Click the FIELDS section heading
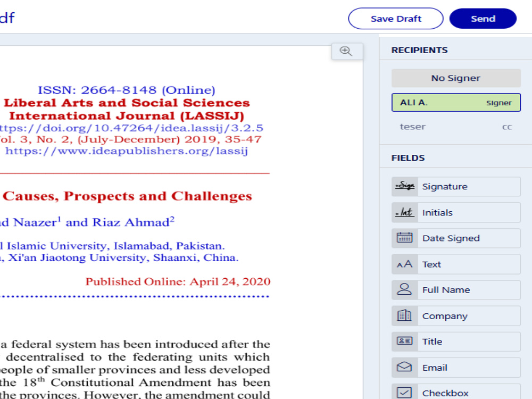This screenshot has width=532, height=399. click(x=408, y=158)
